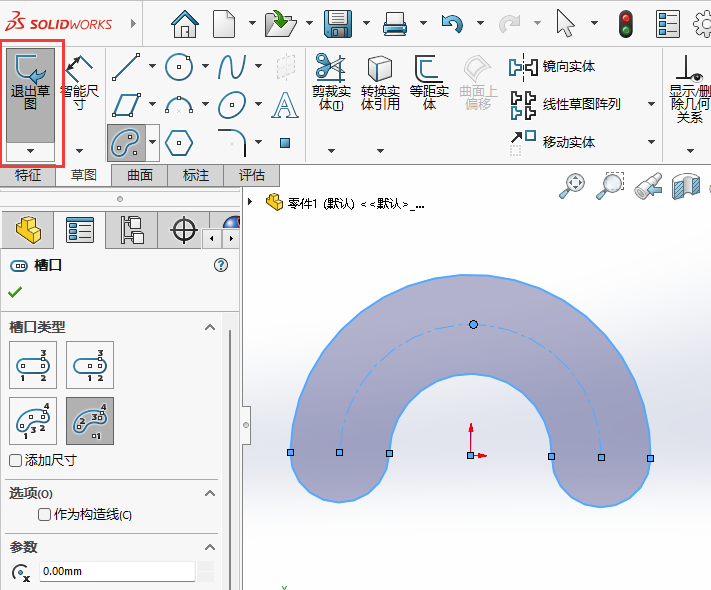The width and height of the screenshot is (711, 590).
Task: Select the Line sketch tool
Action: [126, 67]
